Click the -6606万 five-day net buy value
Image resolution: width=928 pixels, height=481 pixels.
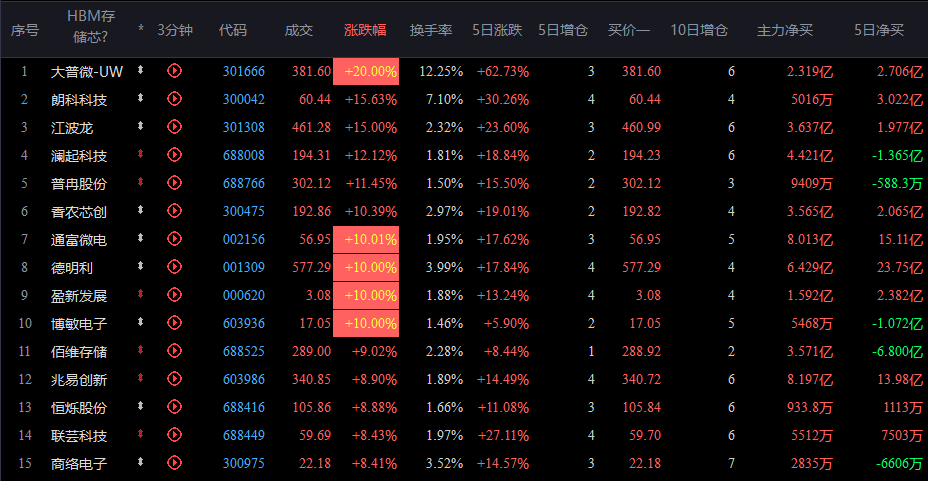pyautogui.click(x=899, y=463)
